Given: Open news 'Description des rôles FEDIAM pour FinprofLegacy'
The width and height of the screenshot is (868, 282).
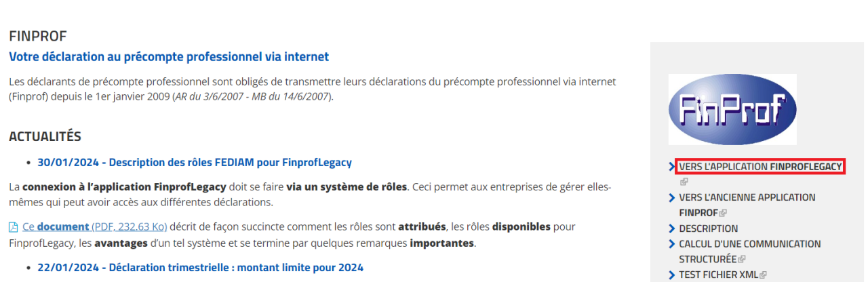Looking at the screenshot, I should click(x=195, y=163).
